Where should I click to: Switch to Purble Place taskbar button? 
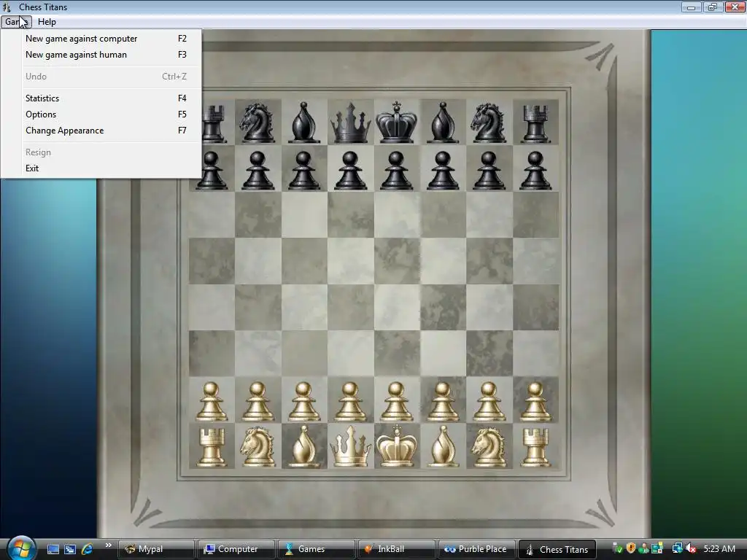(x=476, y=549)
